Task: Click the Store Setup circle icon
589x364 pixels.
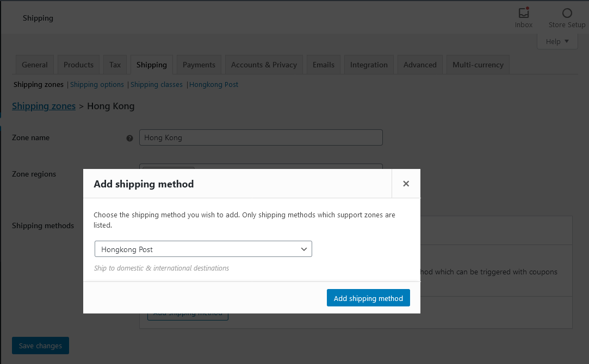Action: coord(567,14)
